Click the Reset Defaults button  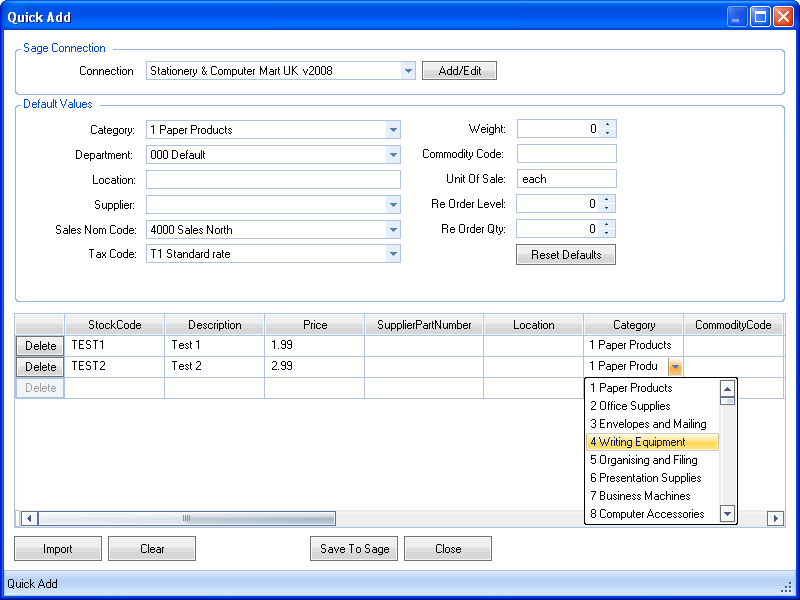566,255
